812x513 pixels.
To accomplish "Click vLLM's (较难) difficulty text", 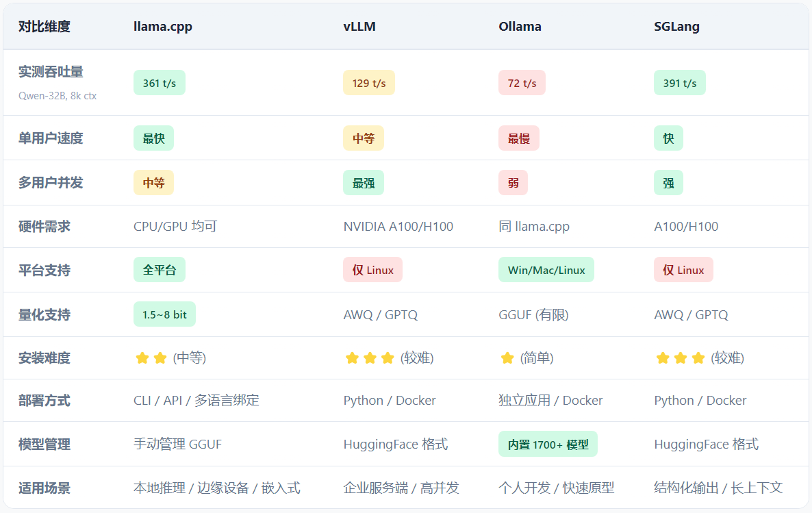I will tap(417, 358).
